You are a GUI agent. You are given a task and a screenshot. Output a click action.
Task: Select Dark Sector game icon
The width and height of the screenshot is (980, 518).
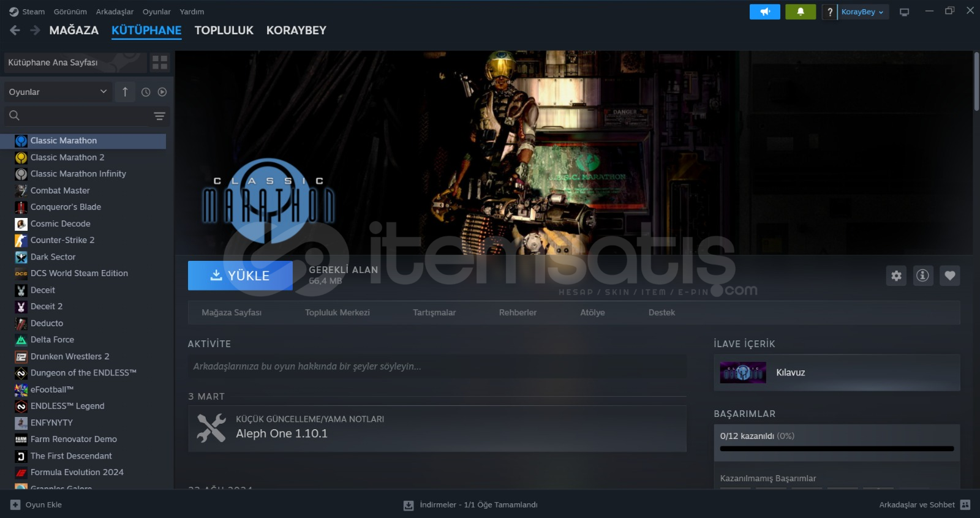click(x=21, y=257)
